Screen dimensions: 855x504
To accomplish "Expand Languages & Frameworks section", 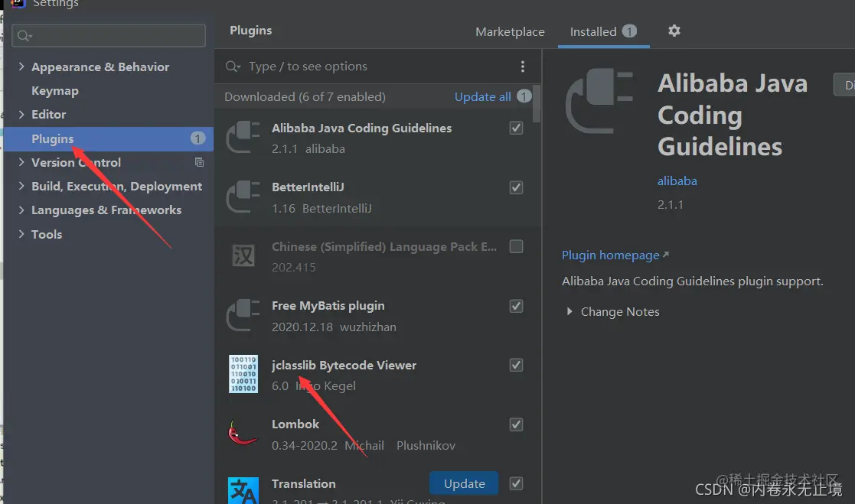I will (x=21, y=210).
